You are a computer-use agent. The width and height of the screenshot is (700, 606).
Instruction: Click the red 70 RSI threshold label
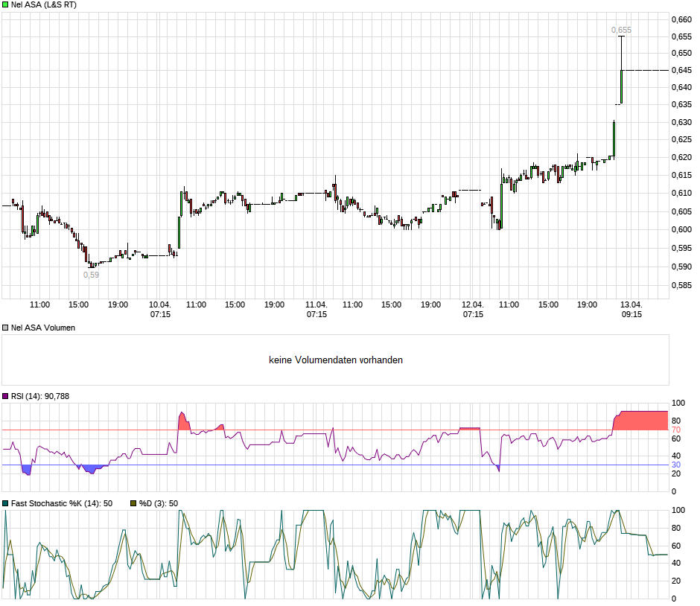pyautogui.click(x=676, y=430)
